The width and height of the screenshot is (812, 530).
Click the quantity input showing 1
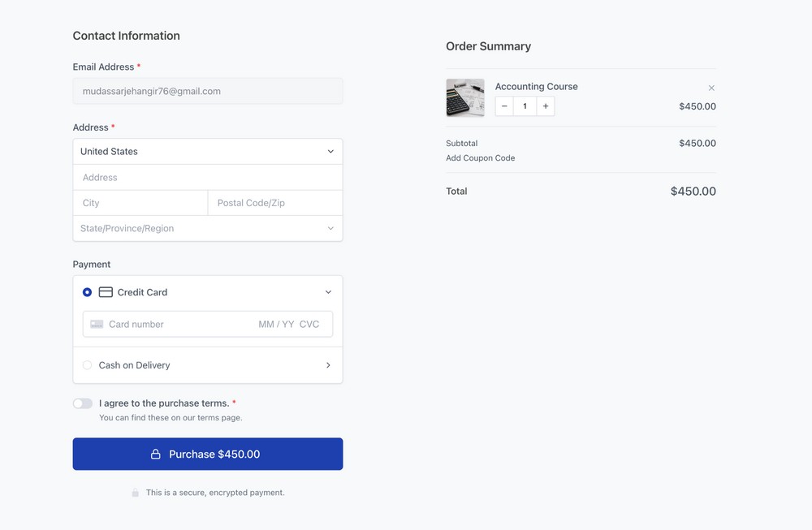(524, 106)
